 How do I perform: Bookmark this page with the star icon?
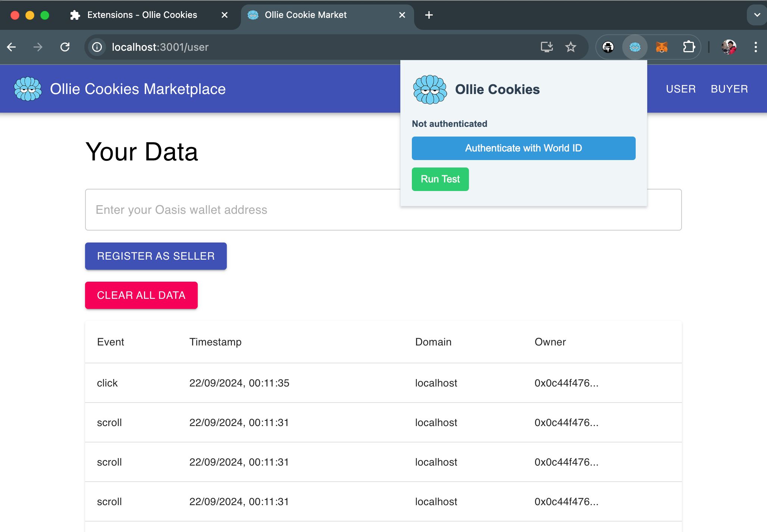pos(571,47)
